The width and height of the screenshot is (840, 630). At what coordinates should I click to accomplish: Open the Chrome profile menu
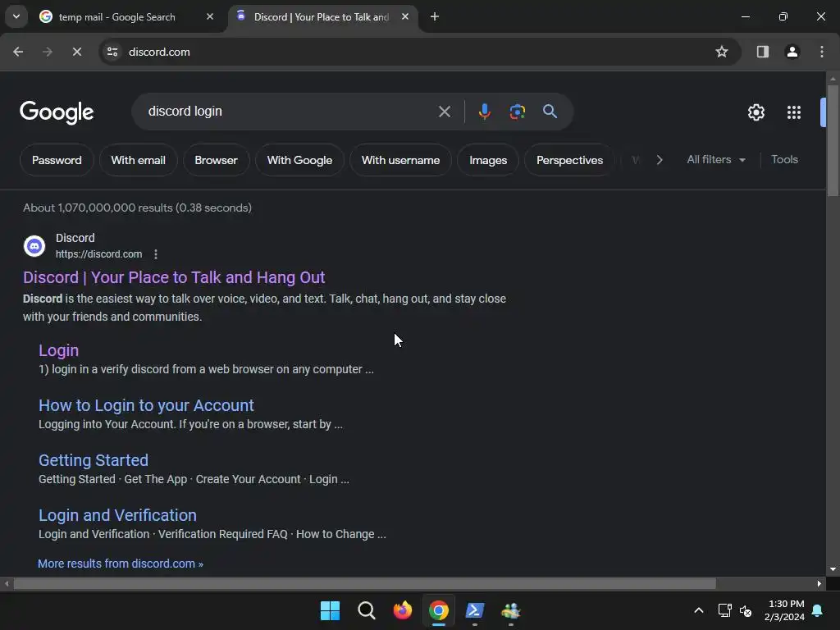792,52
